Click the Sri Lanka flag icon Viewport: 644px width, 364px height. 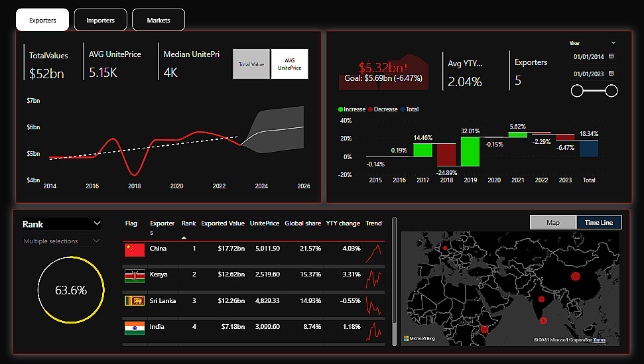pos(135,300)
